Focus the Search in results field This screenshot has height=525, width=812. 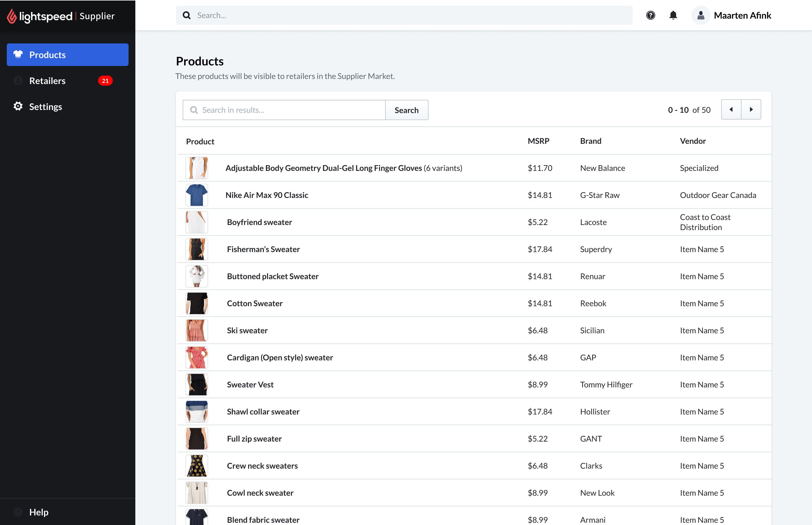[x=284, y=110]
